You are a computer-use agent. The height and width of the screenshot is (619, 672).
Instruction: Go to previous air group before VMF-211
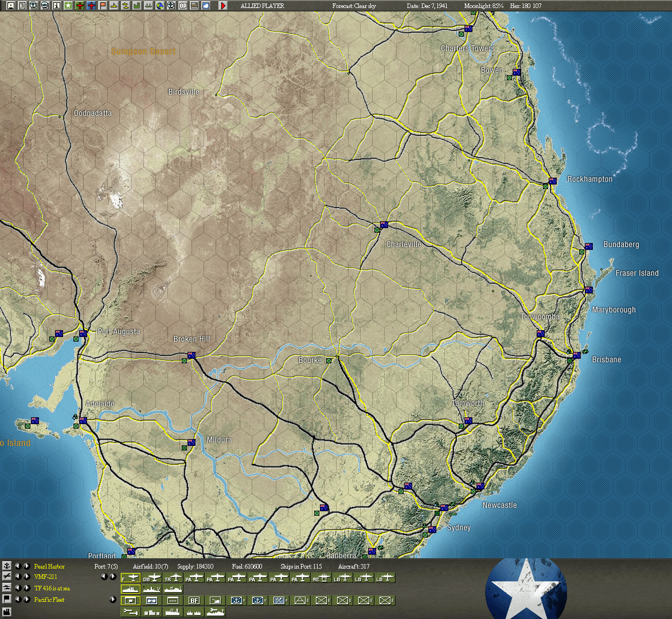(18, 577)
